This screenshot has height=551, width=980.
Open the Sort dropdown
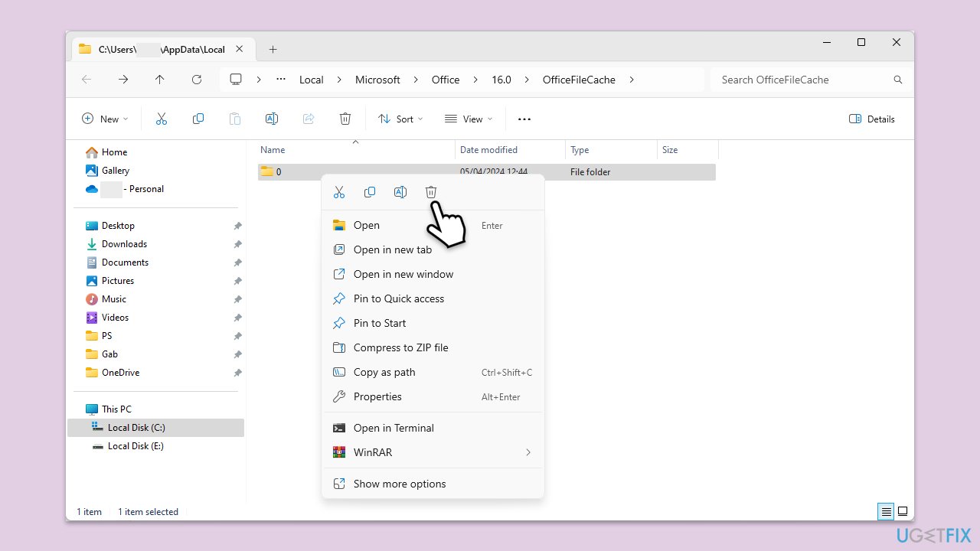pyautogui.click(x=400, y=119)
